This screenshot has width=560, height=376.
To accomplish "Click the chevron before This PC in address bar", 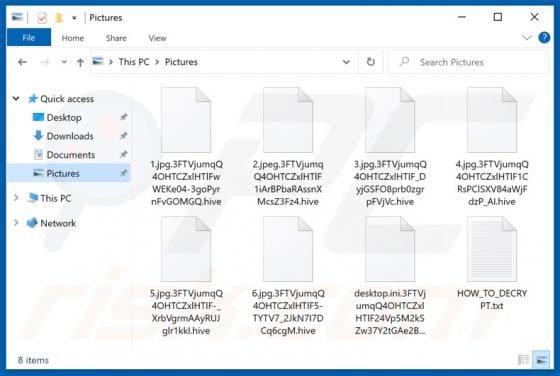I will 111,62.
